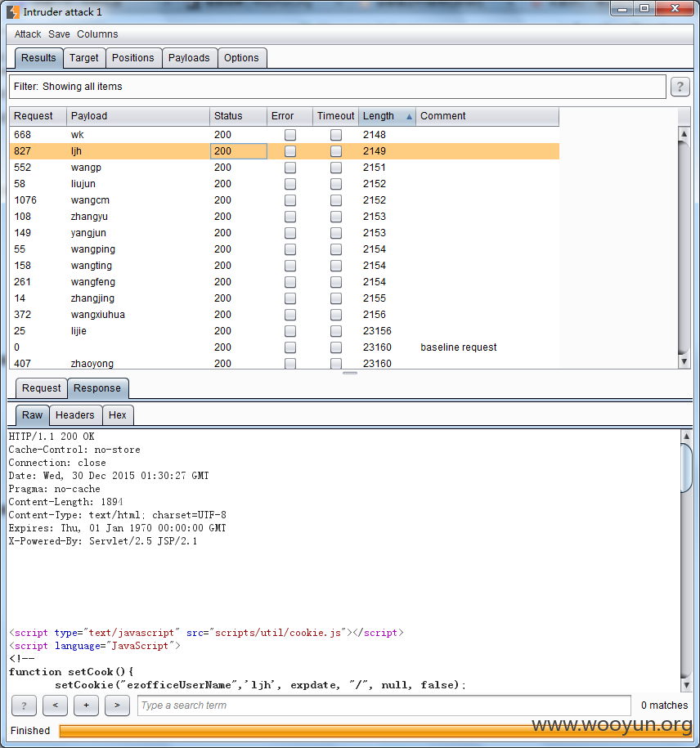The image size is (700, 748).
Task: Click the search term input field
Action: click(384, 705)
